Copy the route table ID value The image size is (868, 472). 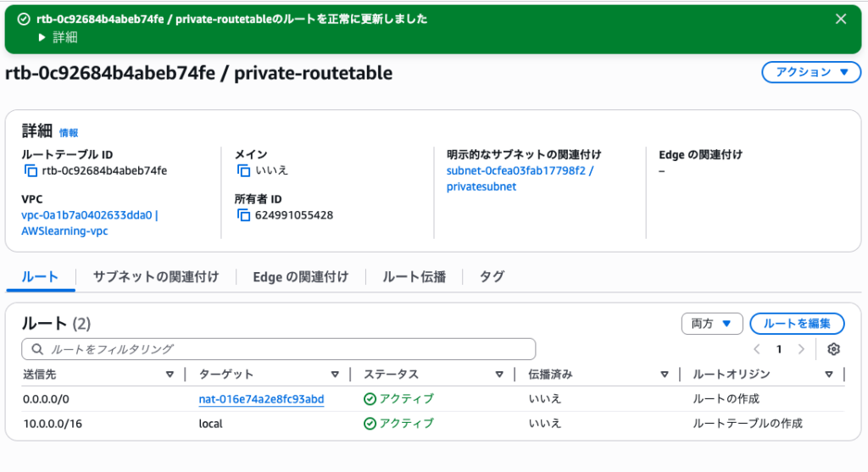click(31, 171)
